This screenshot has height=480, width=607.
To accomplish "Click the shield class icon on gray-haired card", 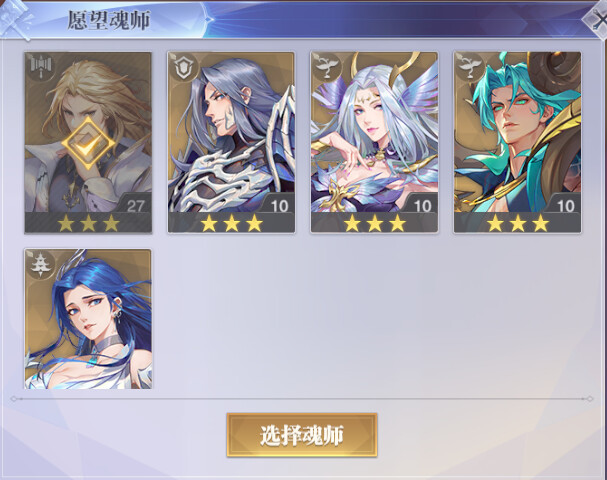I will click(x=184, y=67).
